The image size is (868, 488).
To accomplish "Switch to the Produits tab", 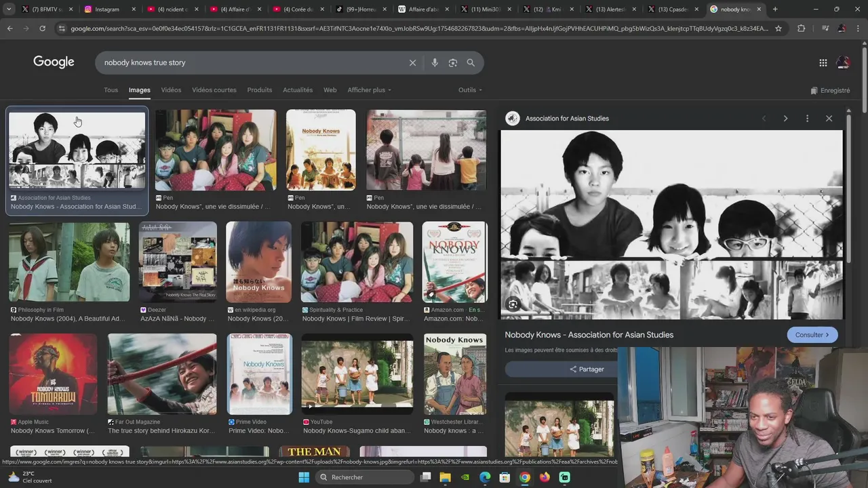I will 260,90.
